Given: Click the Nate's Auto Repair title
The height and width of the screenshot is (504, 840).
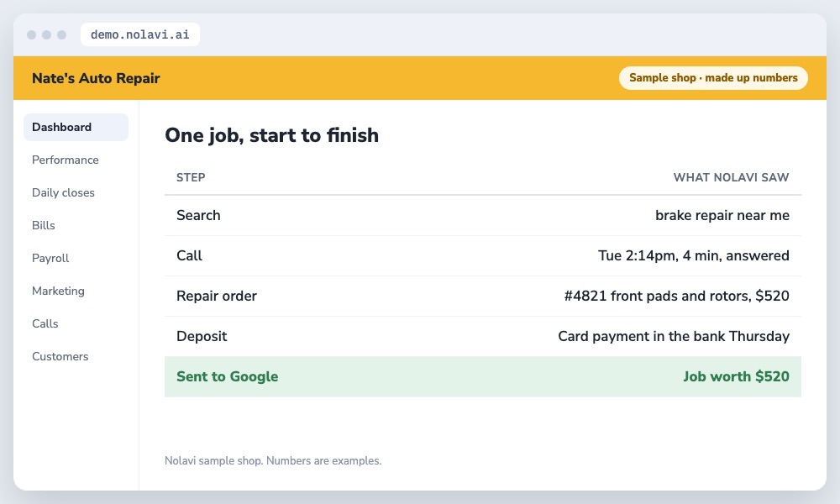Looking at the screenshot, I should (96, 78).
